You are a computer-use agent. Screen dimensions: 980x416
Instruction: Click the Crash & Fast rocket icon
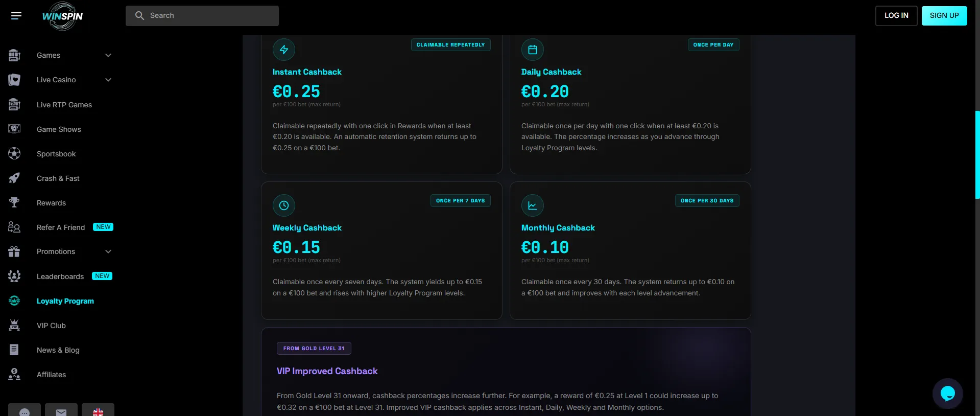[x=14, y=178]
